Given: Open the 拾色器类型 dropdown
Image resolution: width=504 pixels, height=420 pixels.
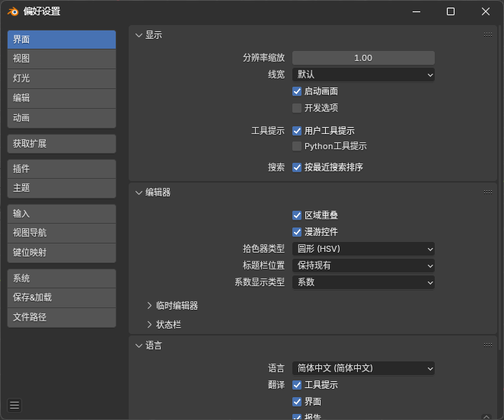Looking at the screenshot, I should [363, 249].
